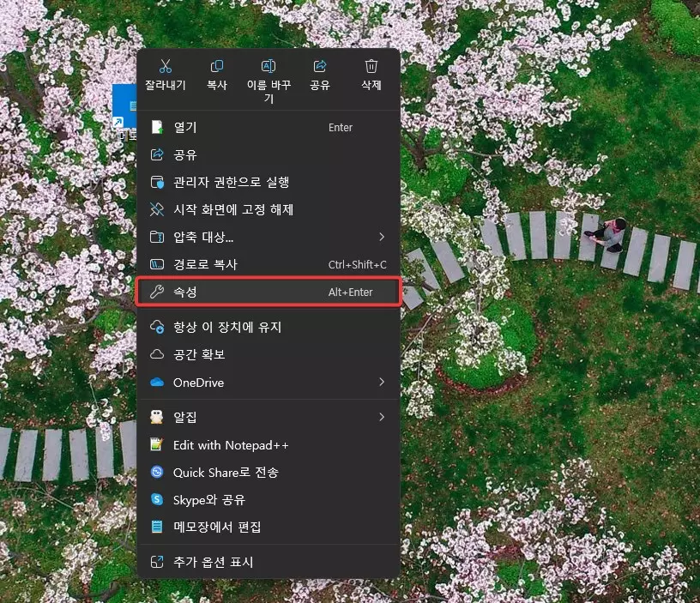Screen dimensions: 700x603
Task: Select the Quick Share icon
Action: click(x=158, y=473)
